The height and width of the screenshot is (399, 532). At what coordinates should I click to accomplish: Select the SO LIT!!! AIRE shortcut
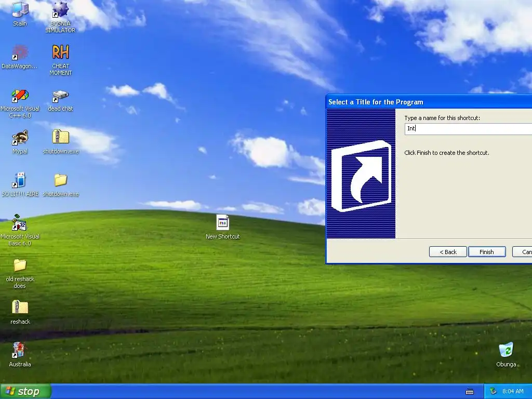20,180
